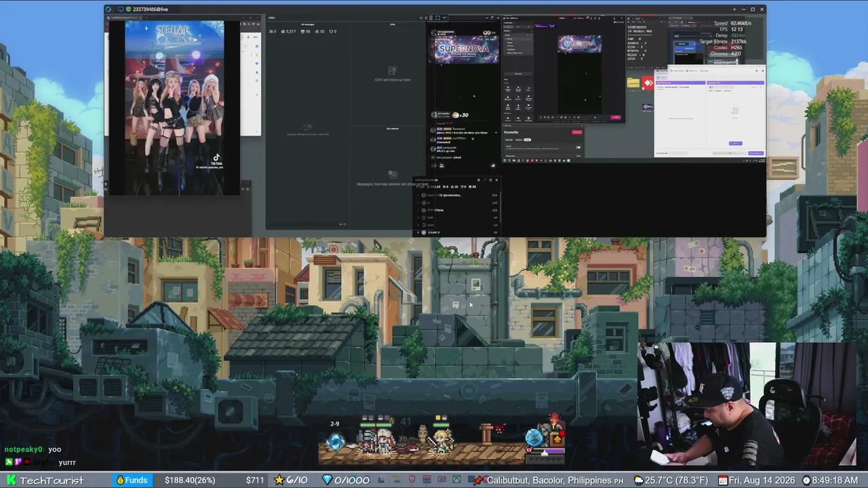Image resolution: width=868 pixels, height=488 pixels.
Task: Click the clock icon beside 8:49:18 AM
Action: click(806, 481)
